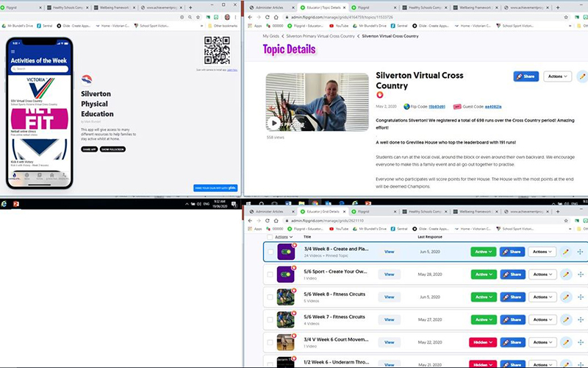588x368 pixels.
Task: Open the Flip Code link
Action: pos(437,107)
